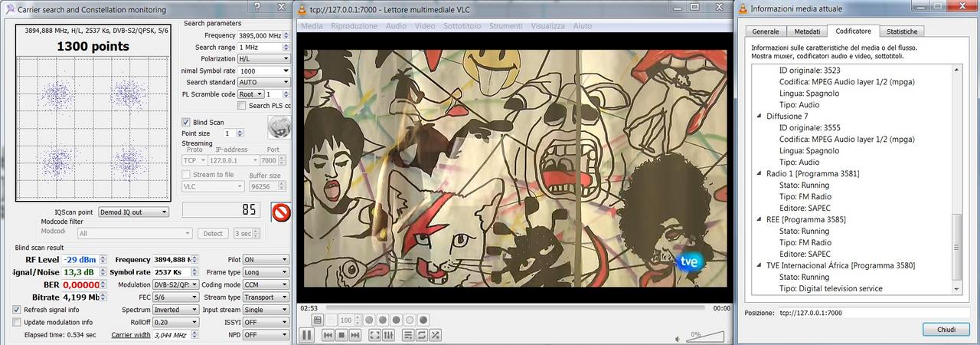Open the Strumenti menu

pyautogui.click(x=506, y=25)
